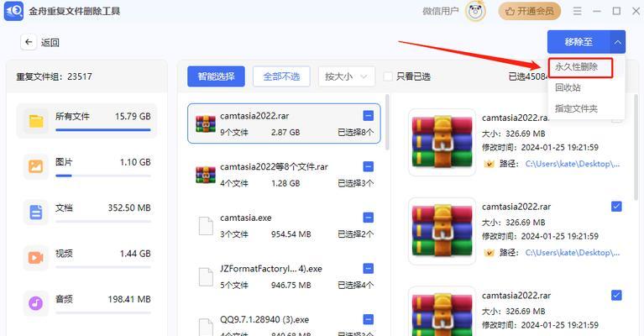Select the 视频 1.44 GB row

click(x=86, y=258)
